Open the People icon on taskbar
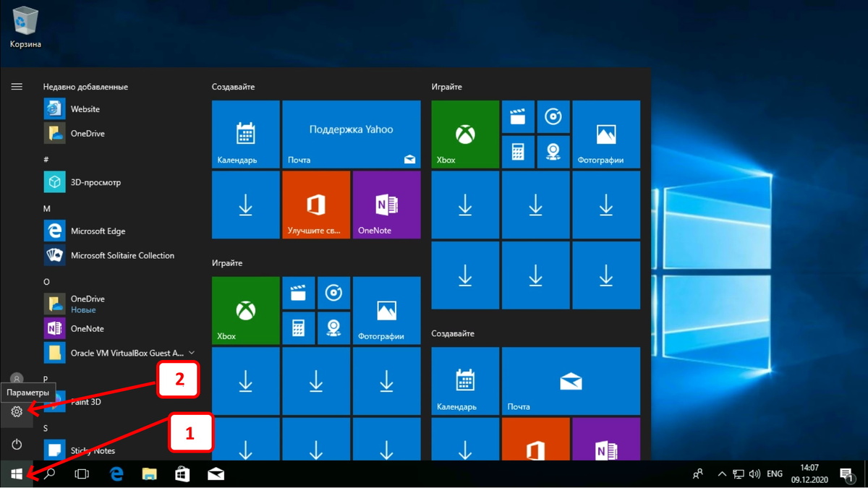The image size is (868, 488). [698, 474]
